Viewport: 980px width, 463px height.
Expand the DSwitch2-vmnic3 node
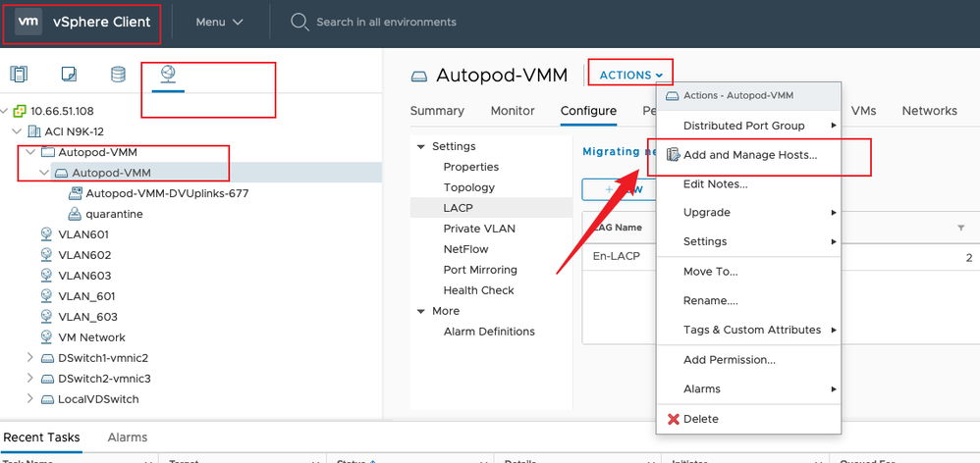[x=30, y=379]
